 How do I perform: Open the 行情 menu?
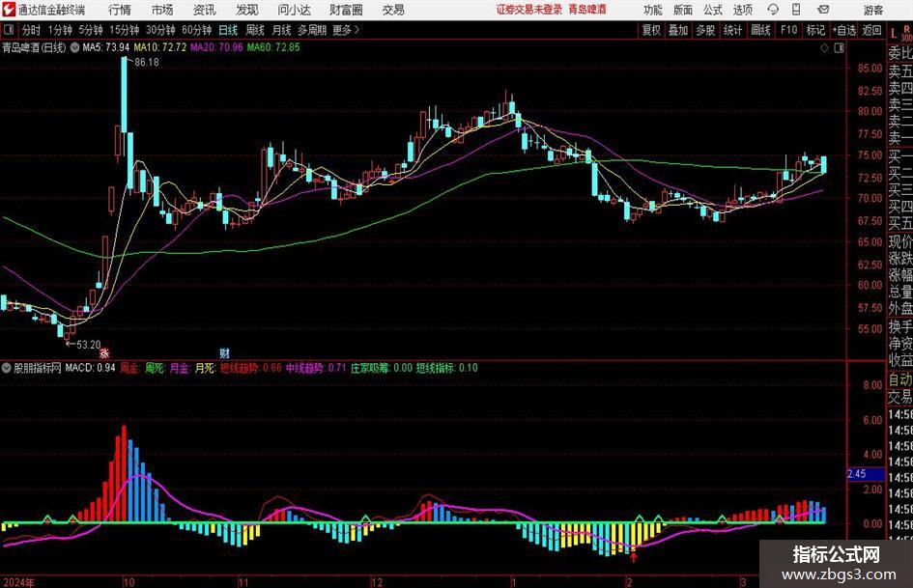tap(120, 10)
